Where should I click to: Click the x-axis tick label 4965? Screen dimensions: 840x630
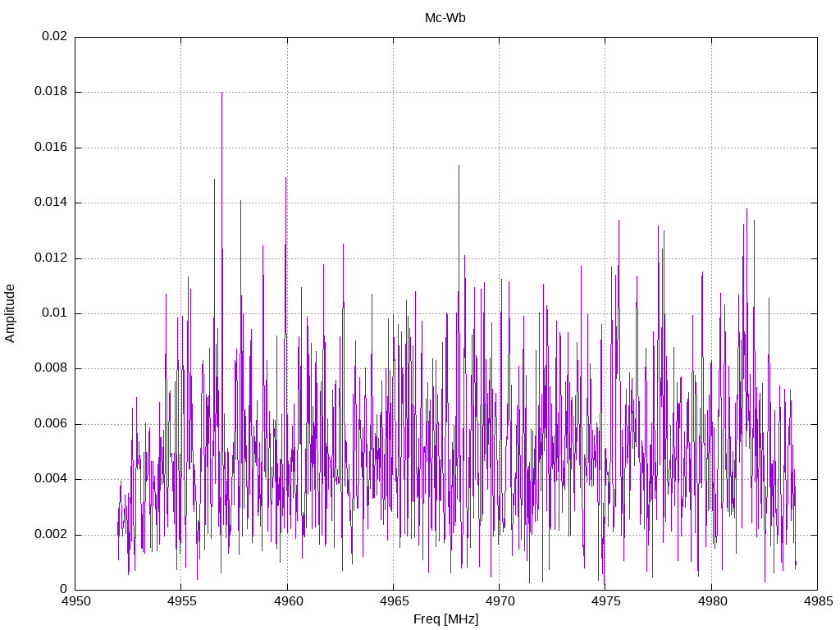point(395,601)
